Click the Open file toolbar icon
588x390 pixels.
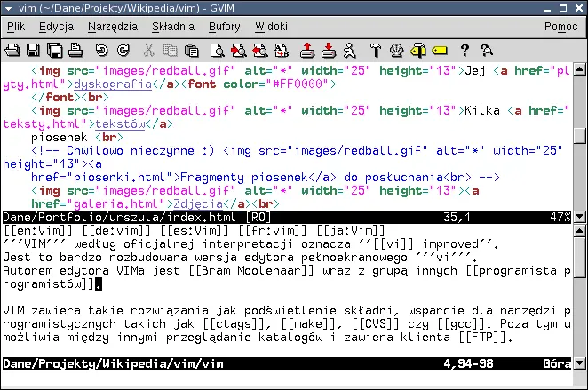[x=12, y=50]
